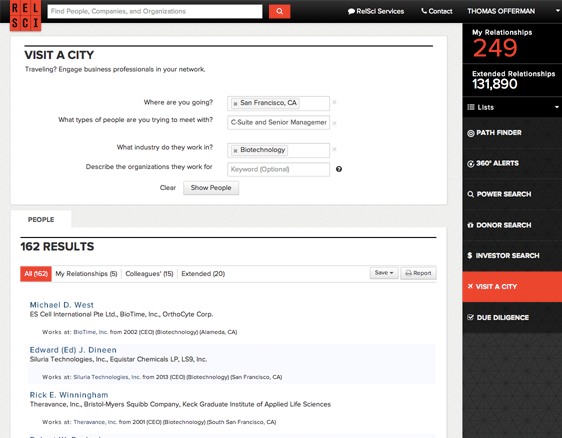Open Due Diligence from sidebar
The image size is (562, 438).
pyautogui.click(x=512, y=318)
